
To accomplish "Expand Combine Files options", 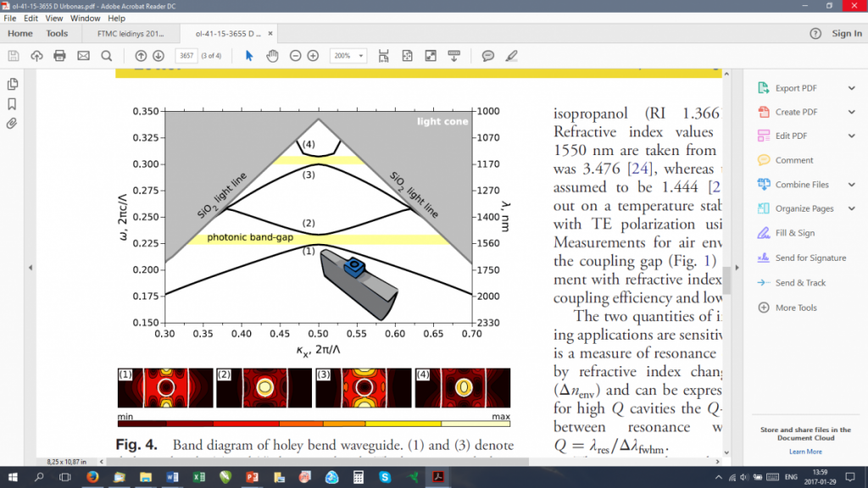I will coord(851,184).
